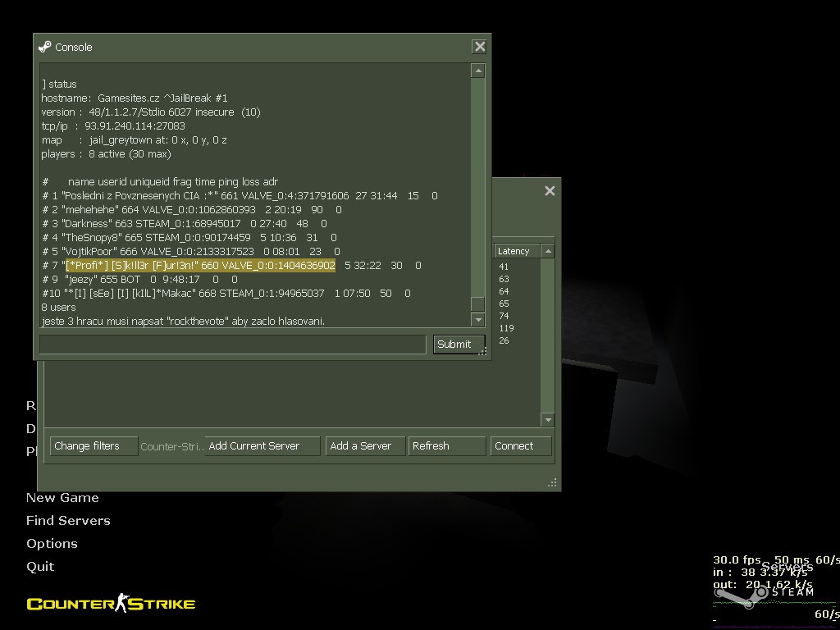Select server row with latency 26

pos(504,340)
